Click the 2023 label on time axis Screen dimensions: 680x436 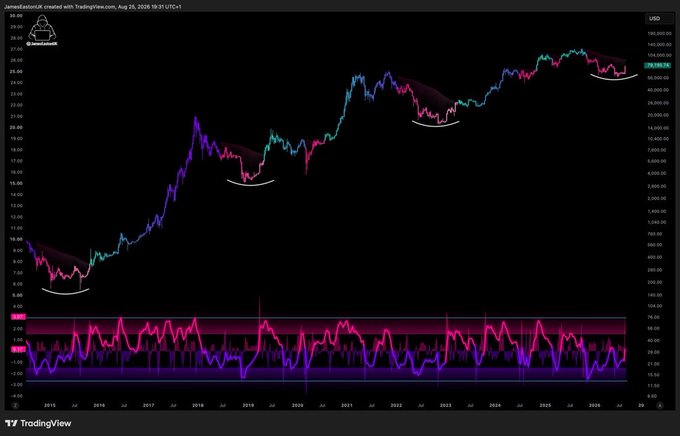click(445, 405)
